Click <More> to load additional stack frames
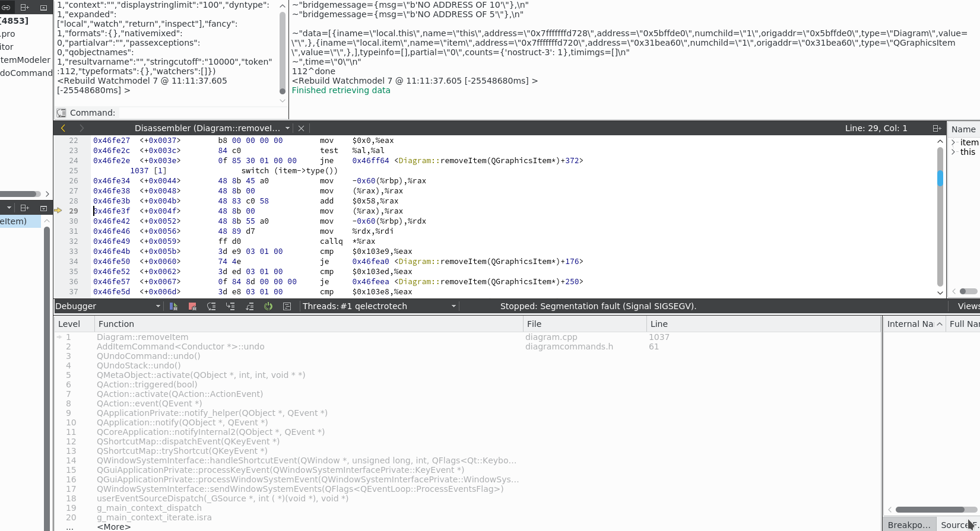The image size is (980, 531). click(113, 527)
